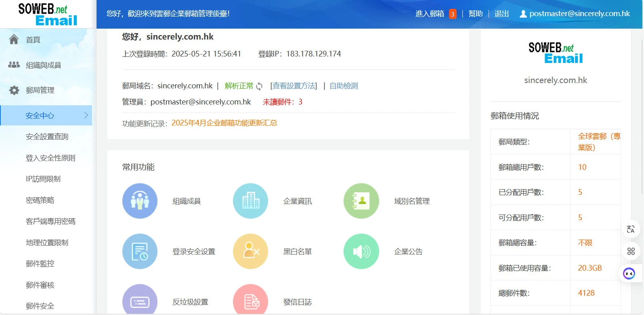Viewport: 644px width, 315px height.
Task: Open the four-squares apps floating icon
Action: coord(631,251)
